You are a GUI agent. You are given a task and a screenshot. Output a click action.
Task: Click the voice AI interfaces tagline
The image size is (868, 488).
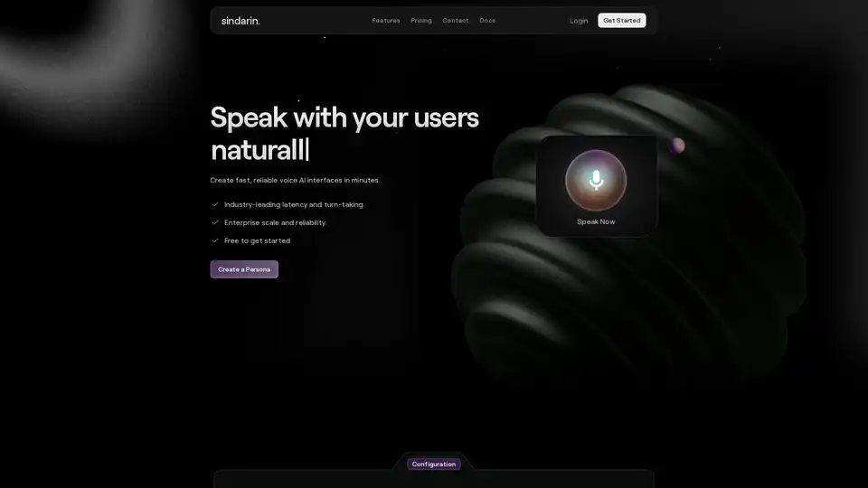295,180
